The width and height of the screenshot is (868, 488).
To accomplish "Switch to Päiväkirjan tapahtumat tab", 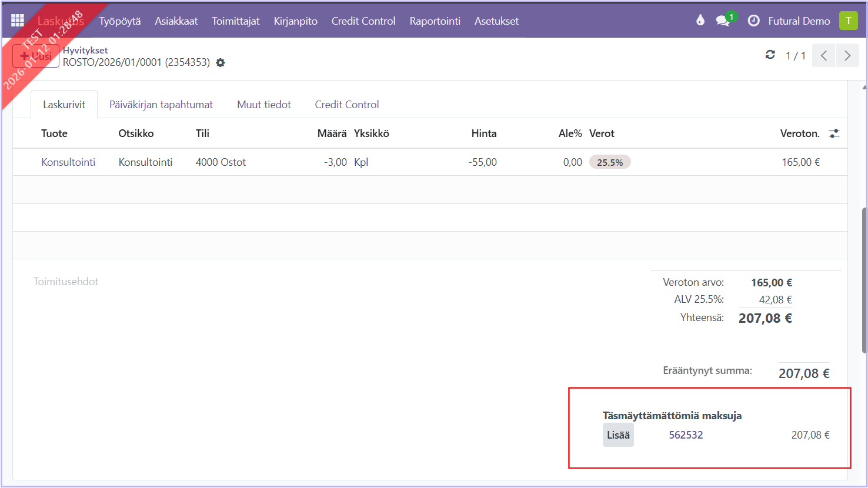I will (x=161, y=105).
